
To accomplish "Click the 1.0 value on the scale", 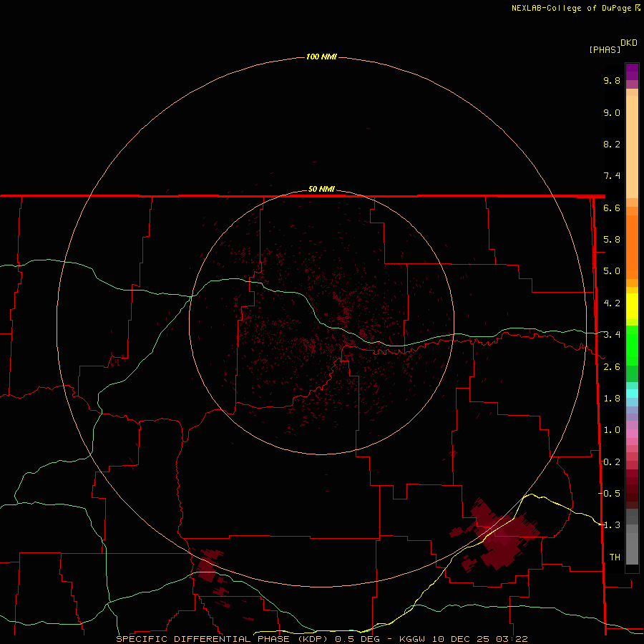I will tap(612, 430).
